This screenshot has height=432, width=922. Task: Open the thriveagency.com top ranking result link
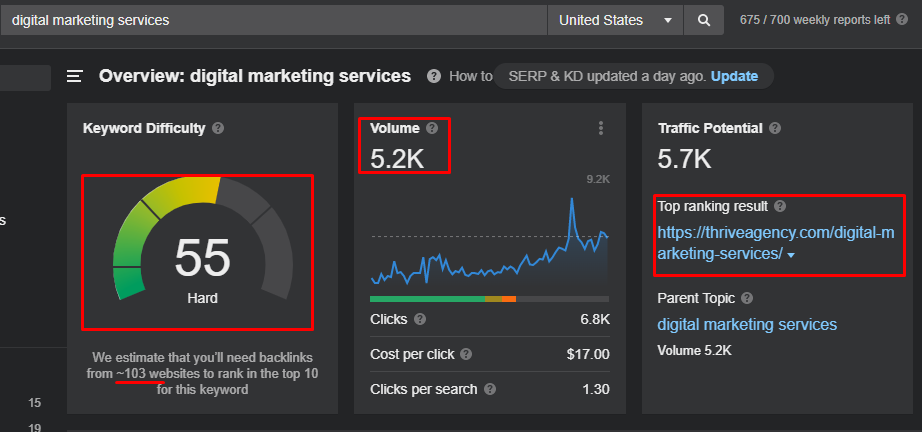pos(776,243)
